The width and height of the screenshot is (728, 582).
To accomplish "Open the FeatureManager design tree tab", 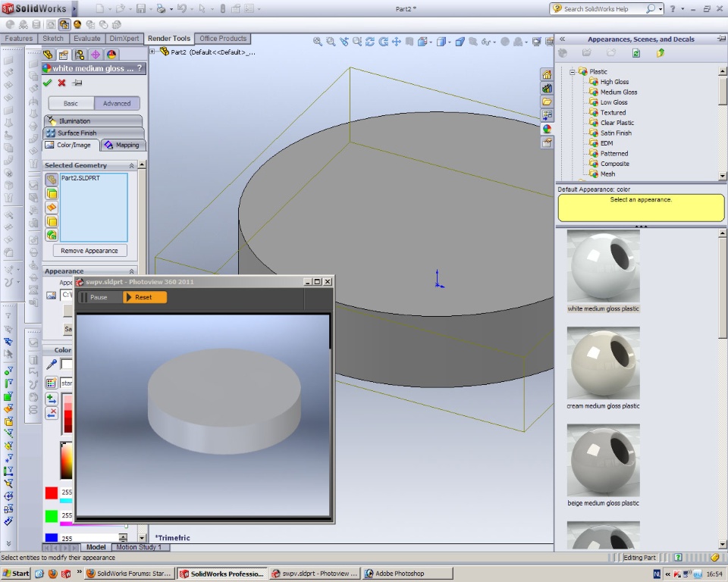I will tap(48, 55).
